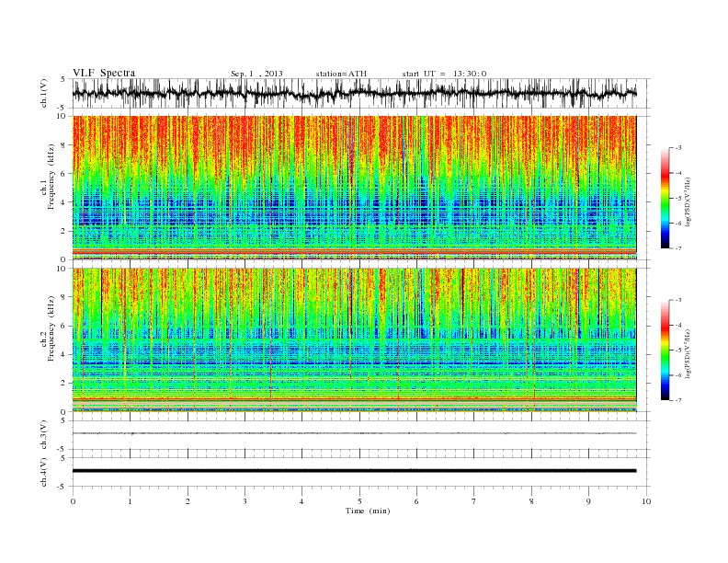Viewport: 728px width, 563px height.
Task: Click the time axis tick label '4'
Action: tap(301, 501)
